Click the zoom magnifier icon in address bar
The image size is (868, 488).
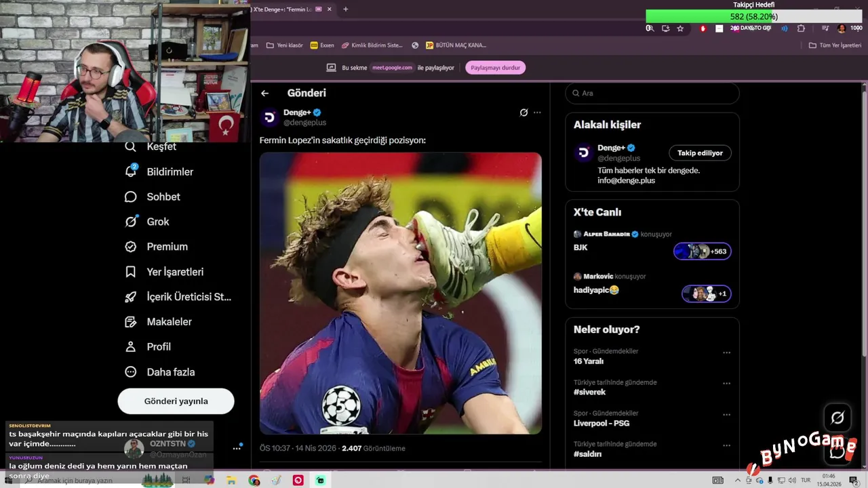(650, 28)
